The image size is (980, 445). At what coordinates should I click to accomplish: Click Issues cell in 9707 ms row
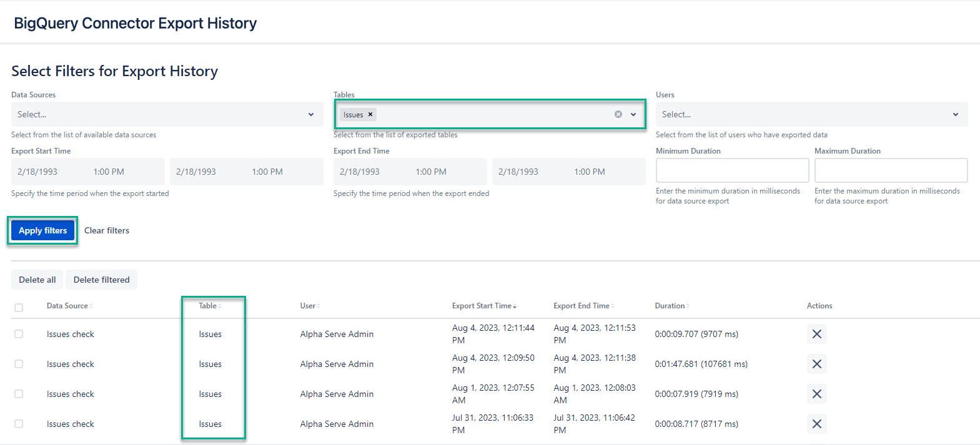[x=210, y=334]
